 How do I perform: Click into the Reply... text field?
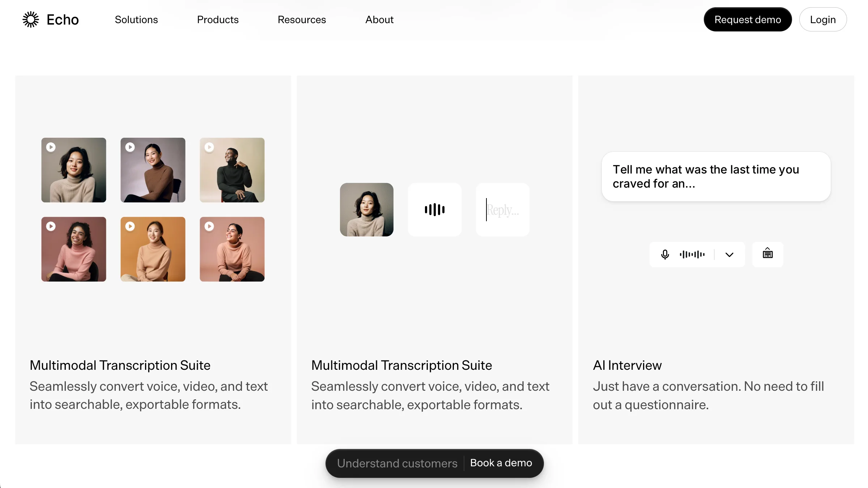click(x=503, y=210)
